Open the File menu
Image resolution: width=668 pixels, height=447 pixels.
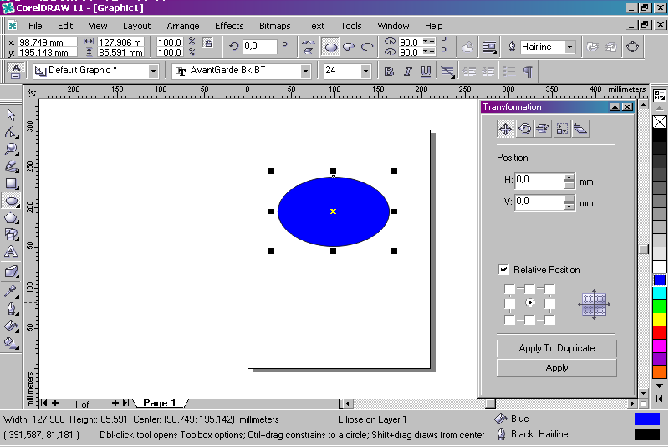coord(35,26)
